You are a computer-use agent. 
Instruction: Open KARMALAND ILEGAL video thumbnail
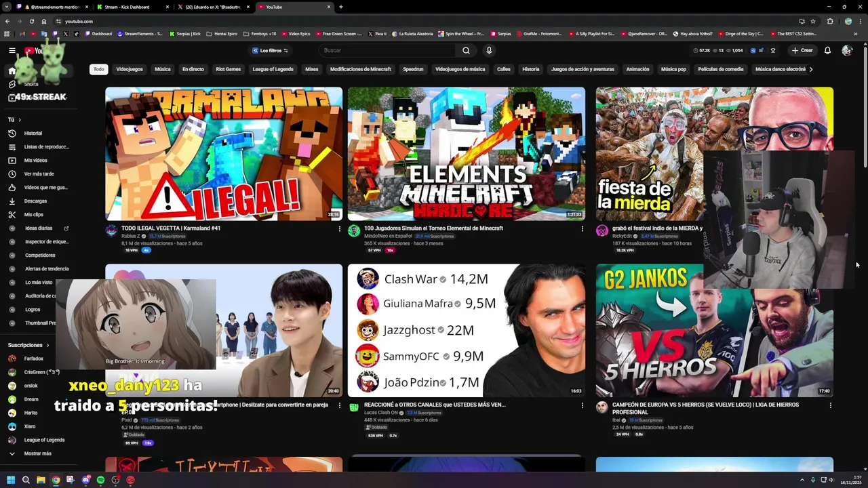(x=224, y=154)
